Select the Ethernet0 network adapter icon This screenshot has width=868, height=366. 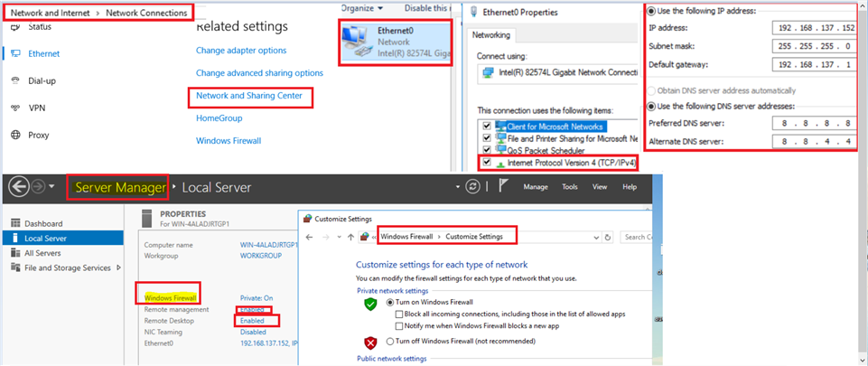click(x=357, y=42)
